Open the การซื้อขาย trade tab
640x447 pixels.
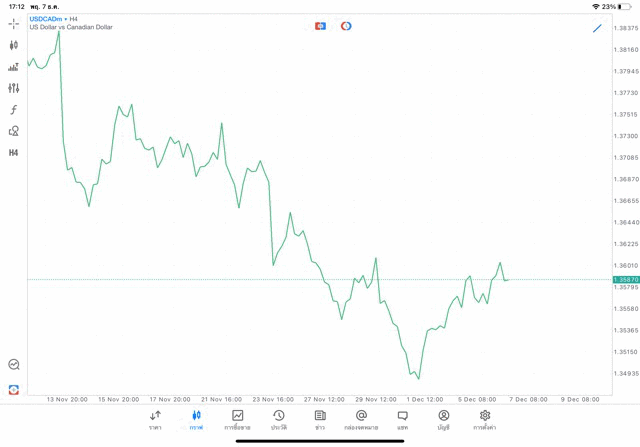click(237, 420)
